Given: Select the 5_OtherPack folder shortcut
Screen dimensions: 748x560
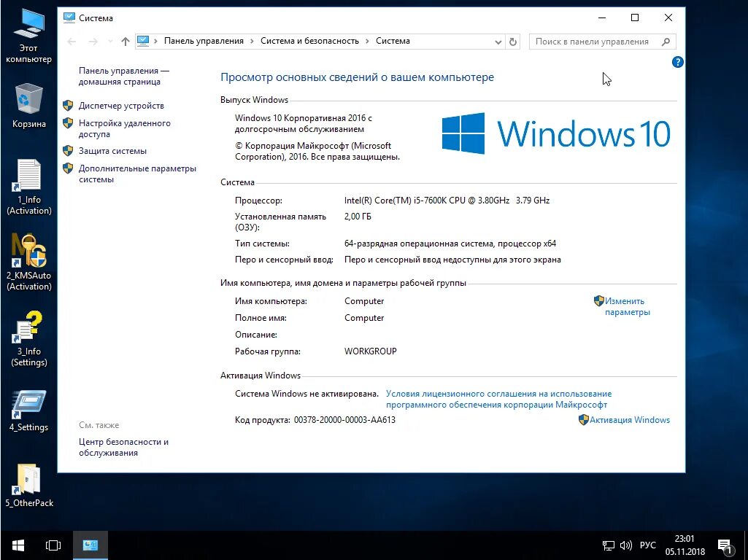Looking at the screenshot, I should (x=28, y=485).
